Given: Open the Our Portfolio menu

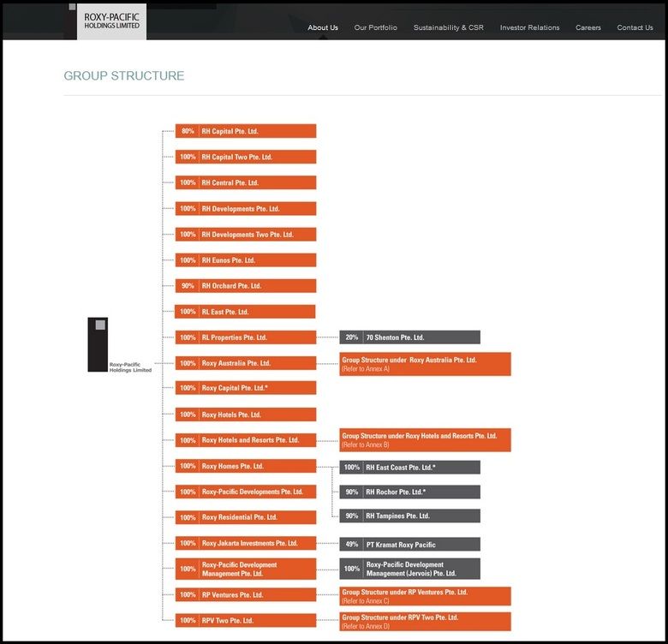Looking at the screenshot, I should click(x=375, y=27).
